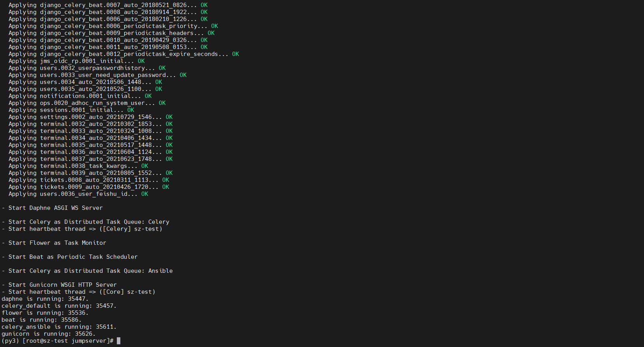Image resolution: width=644 pixels, height=347 pixels.
Task: Click the 'django_celery_beat.0008_auto_20180914_1922' line
Action: tap(108, 12)
